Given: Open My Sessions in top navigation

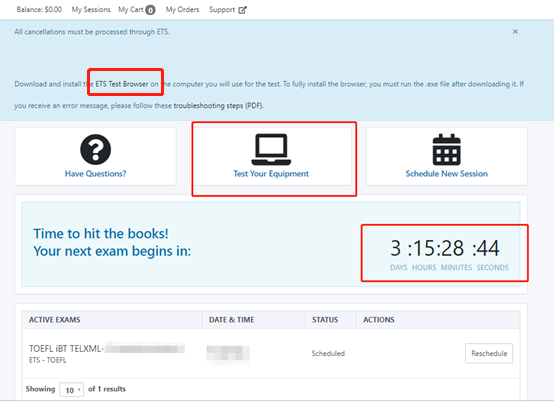Looking at the screenshot, I should (x=91, y=10).
